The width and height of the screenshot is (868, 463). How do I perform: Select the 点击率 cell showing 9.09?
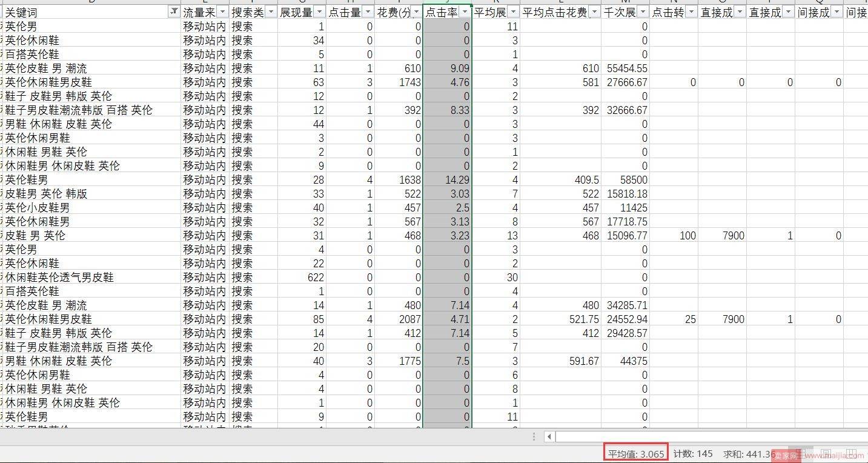tap(447, 68)
